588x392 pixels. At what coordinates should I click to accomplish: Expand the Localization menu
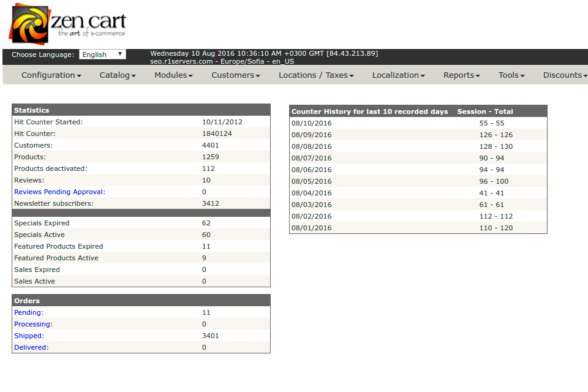tap(399, 75)
